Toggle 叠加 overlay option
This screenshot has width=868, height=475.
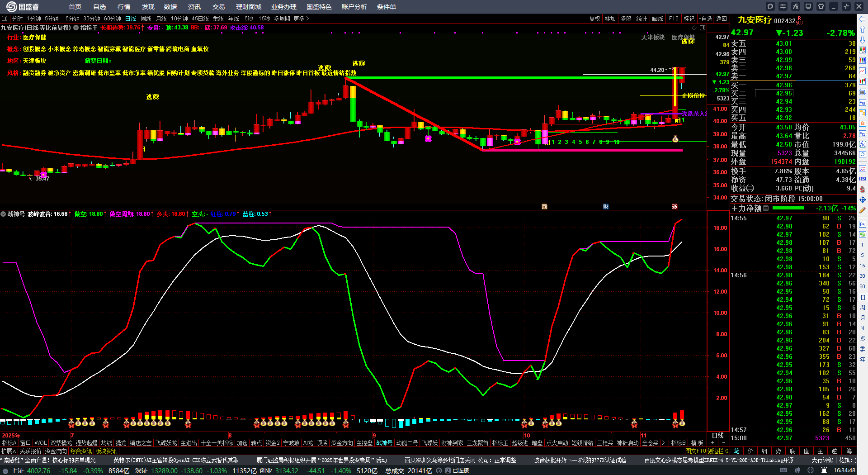pos(610,19)
